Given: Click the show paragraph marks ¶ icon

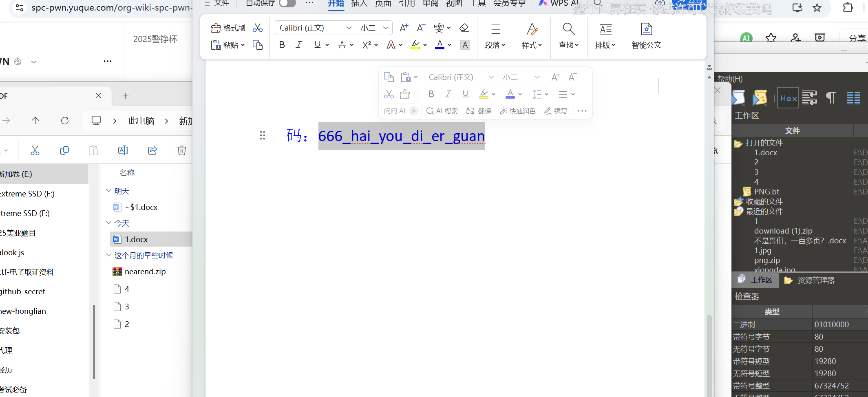Looking at the screenshot, I should (830, 98).
